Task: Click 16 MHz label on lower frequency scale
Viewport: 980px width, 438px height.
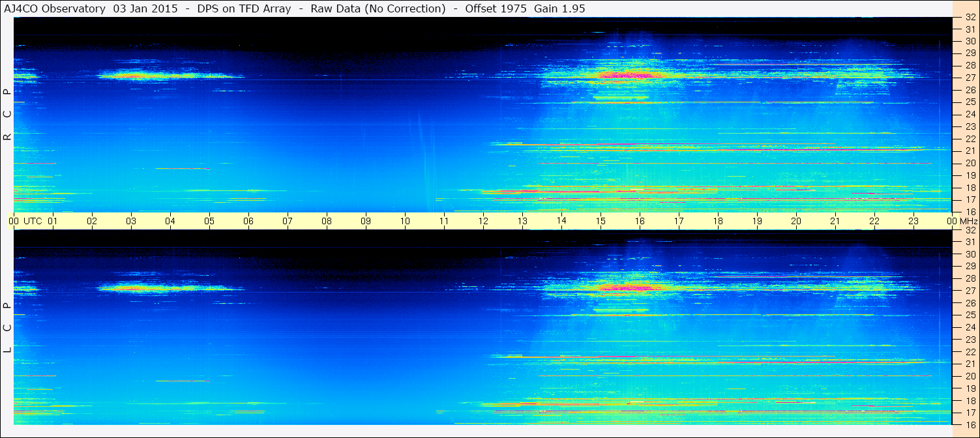Action: tap(970, 424)
